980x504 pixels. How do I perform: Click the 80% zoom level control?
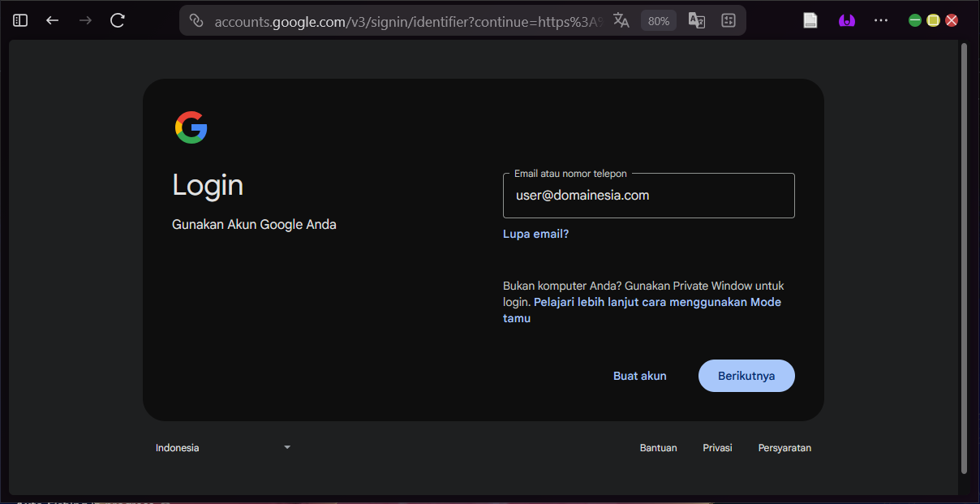click(x=658, y=20)
